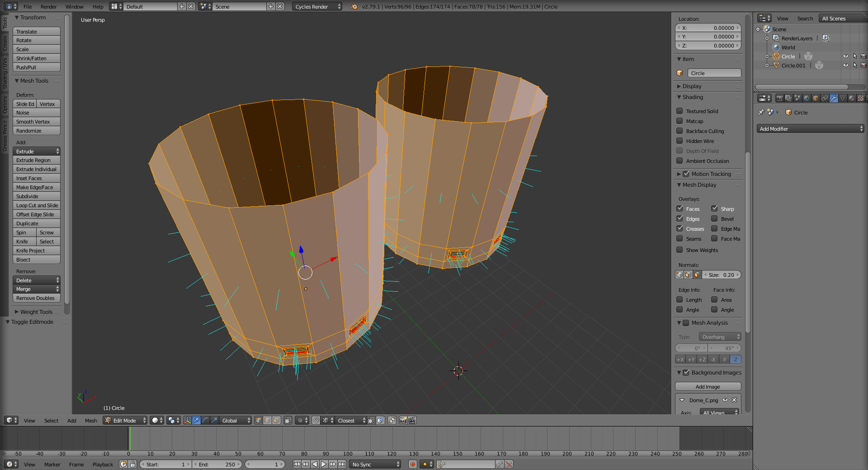The width and height of the screenshot is (868, 470).
Task: Jump to the first frame of the timeline
Action: tap(297, 464)
